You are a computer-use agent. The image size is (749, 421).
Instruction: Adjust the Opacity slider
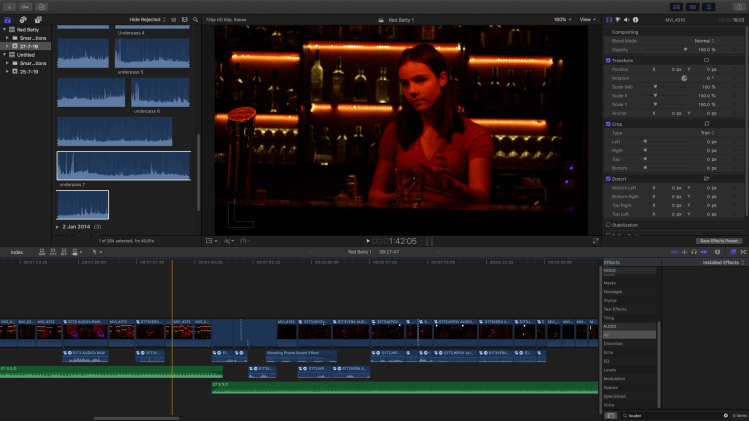[x=685, y=49]
